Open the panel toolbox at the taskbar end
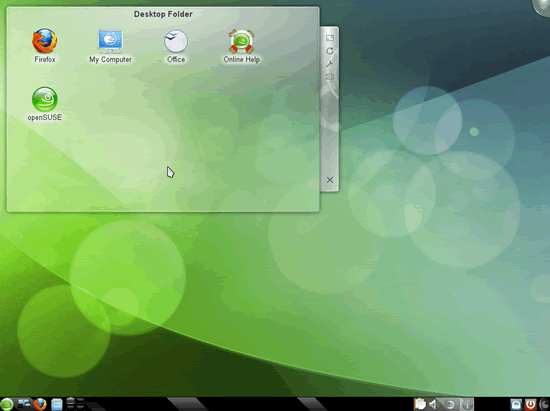 [545, 404]
